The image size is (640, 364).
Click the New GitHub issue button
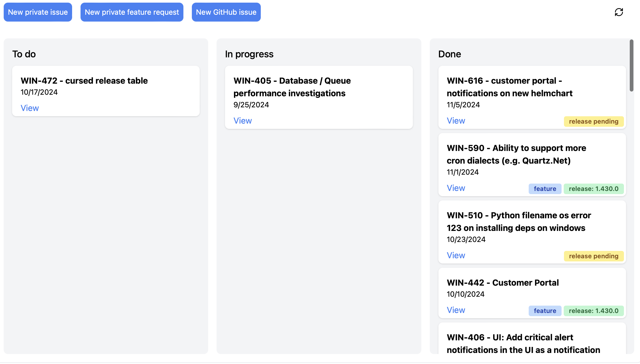[x=226, y=12]
